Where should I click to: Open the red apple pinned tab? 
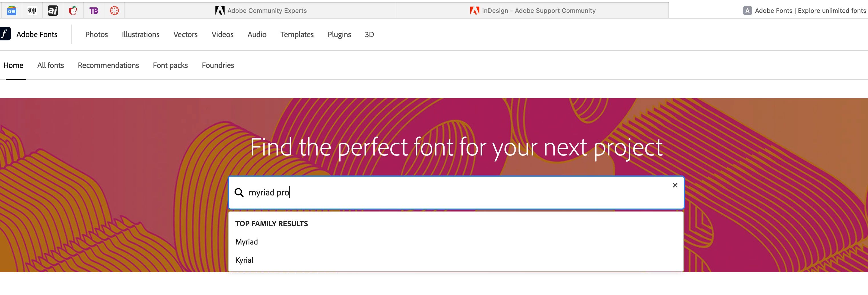pyautogui.click(x=73, y=11)
